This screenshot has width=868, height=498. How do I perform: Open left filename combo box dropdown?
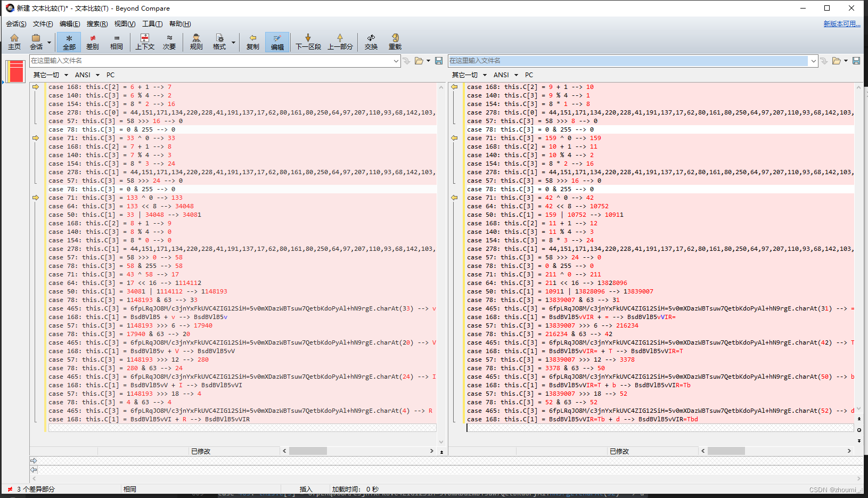tap(396, 61)
